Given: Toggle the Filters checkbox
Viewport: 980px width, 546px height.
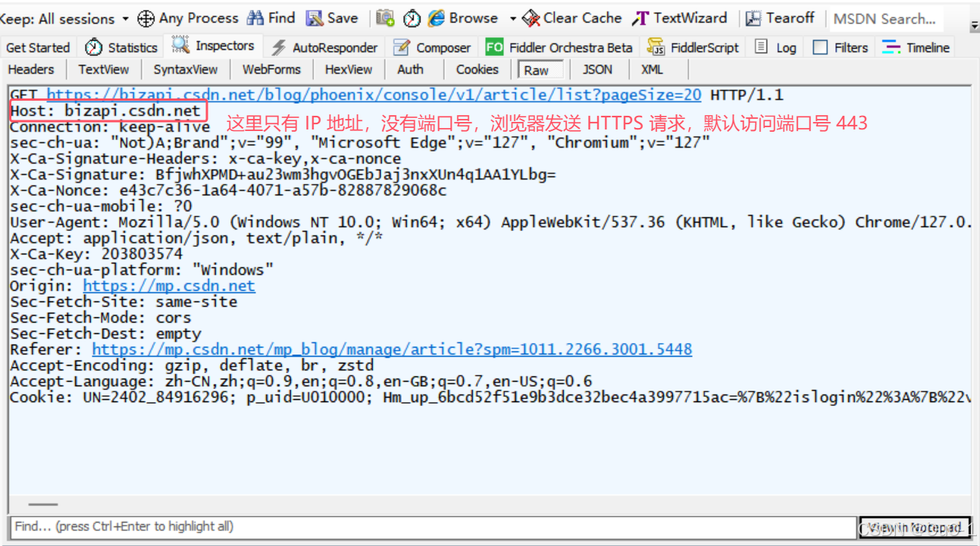Looking at the screenshot, I should pyautogui.click(x=820, y=48).
